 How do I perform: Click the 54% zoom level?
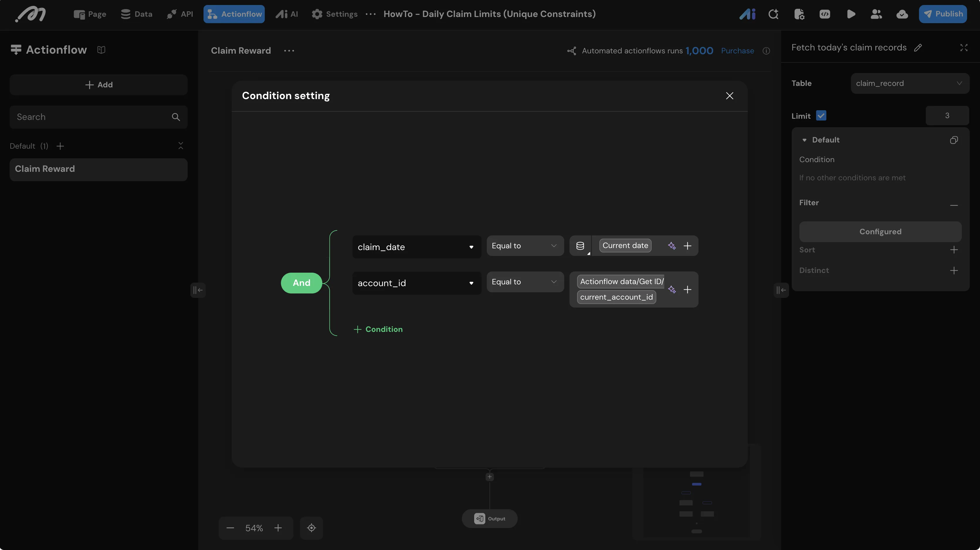point(254,528)
